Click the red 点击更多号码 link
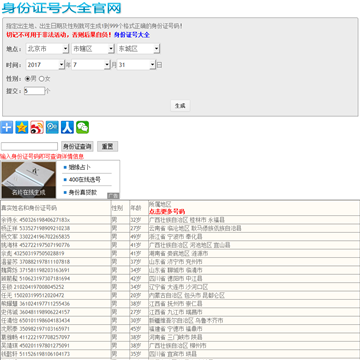 [x=167, y=211]
